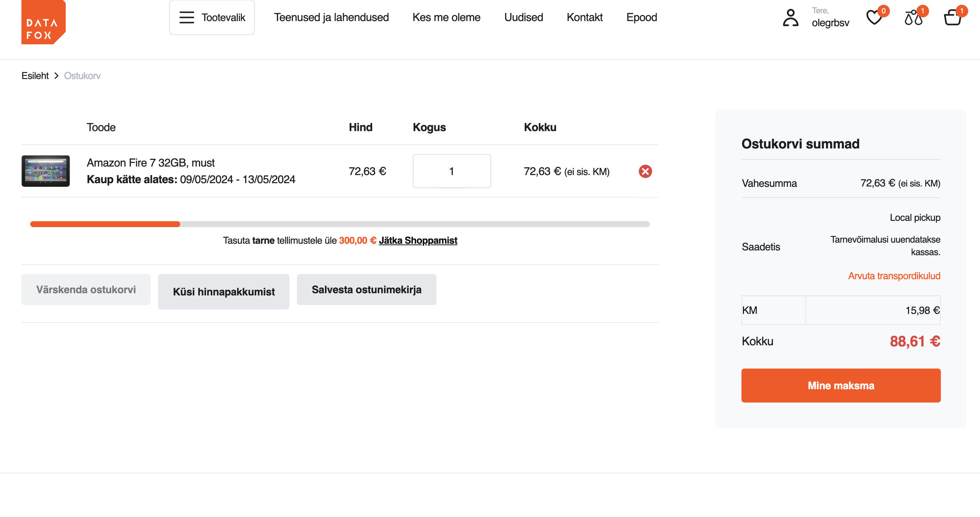Click the Ostukorv breadcrumb text
The height and width of the screenshot is (517, 980).
[82, 76]
